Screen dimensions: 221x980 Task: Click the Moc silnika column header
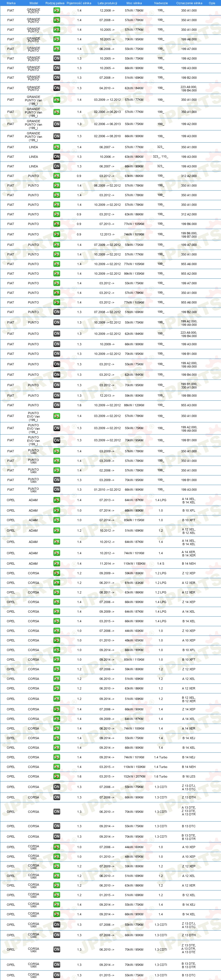click(134, 3)
